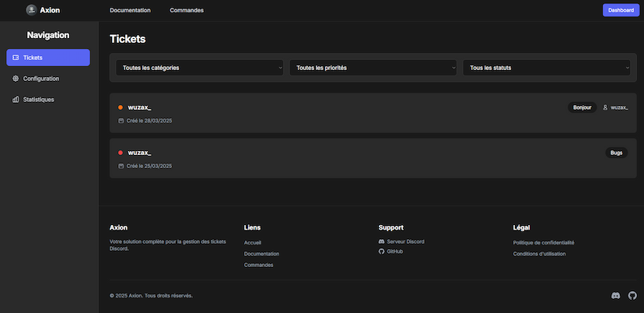
Task: Go to Commandes in the top navigation
Action: 187,10
